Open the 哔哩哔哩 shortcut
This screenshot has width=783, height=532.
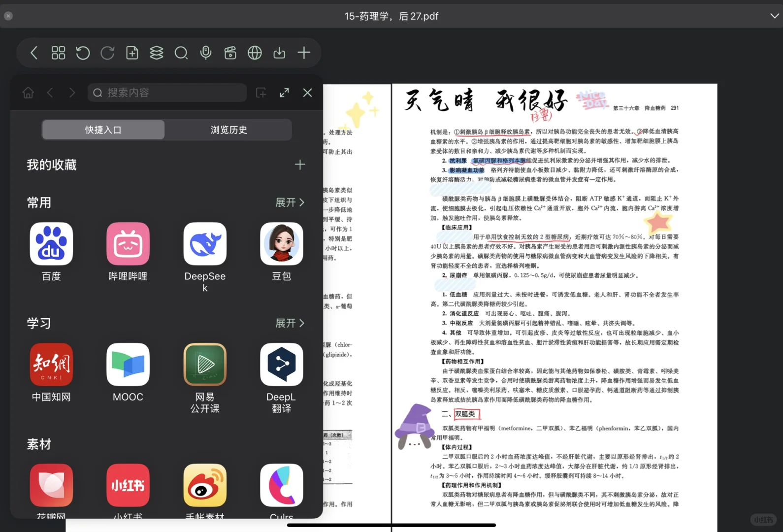pyautogui.click(x=128, y=251)
